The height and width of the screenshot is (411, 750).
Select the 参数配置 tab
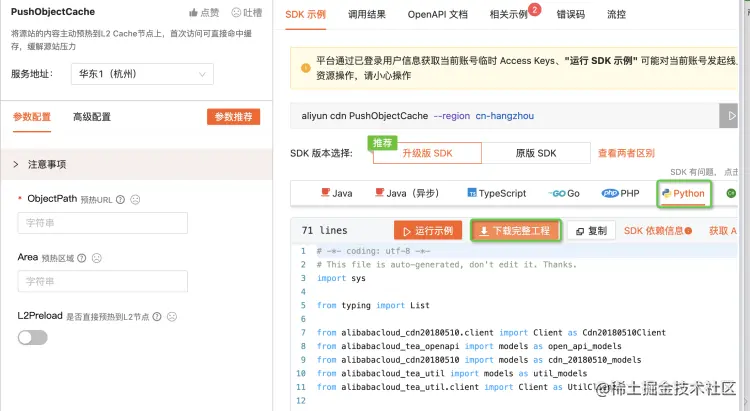(x=32, y=117)
